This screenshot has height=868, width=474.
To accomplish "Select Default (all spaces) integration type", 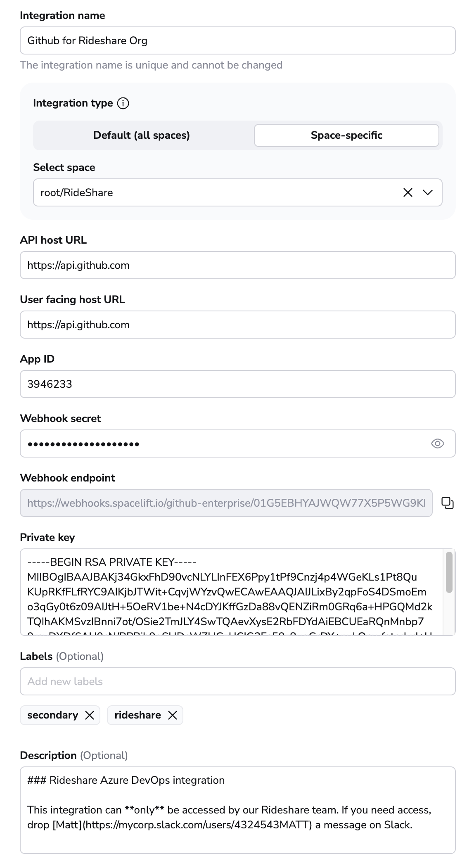I will click(142, 135).
